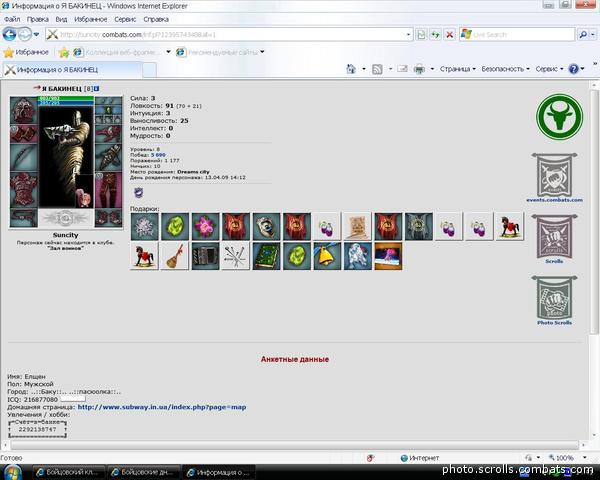Image resolution: width=600 pixels, height=480 pixels.
Task: Click the crossed needles gift icon
Action: point(236,256)
